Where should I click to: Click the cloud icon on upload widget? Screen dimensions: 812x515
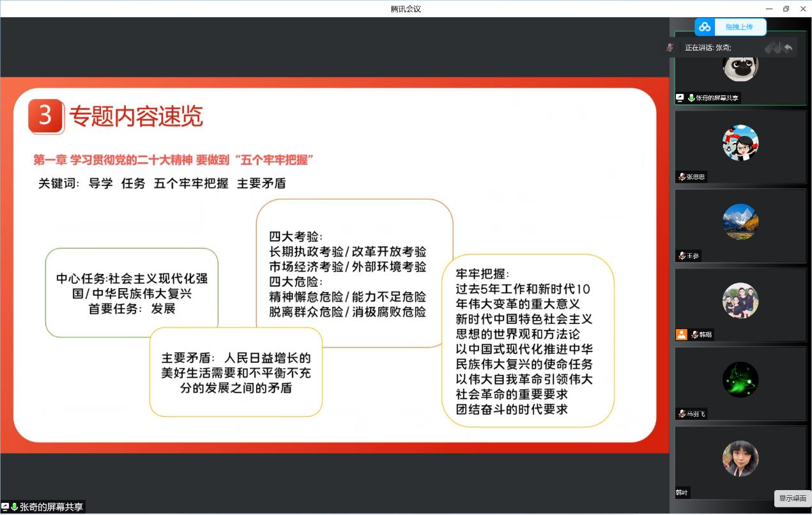(x=705, y=27)
